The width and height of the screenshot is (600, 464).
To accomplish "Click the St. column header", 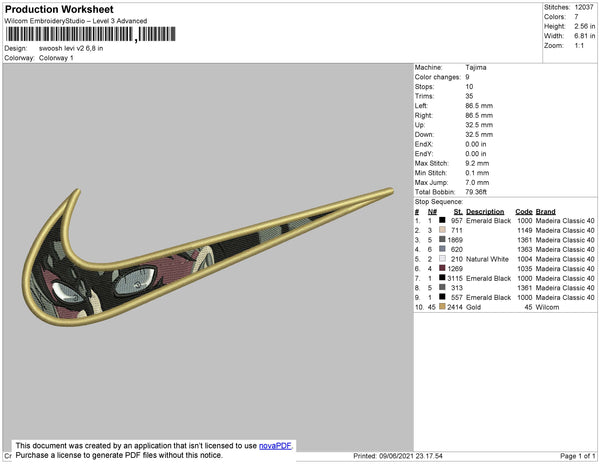I will pyautogui.click(x=458, y=212).
